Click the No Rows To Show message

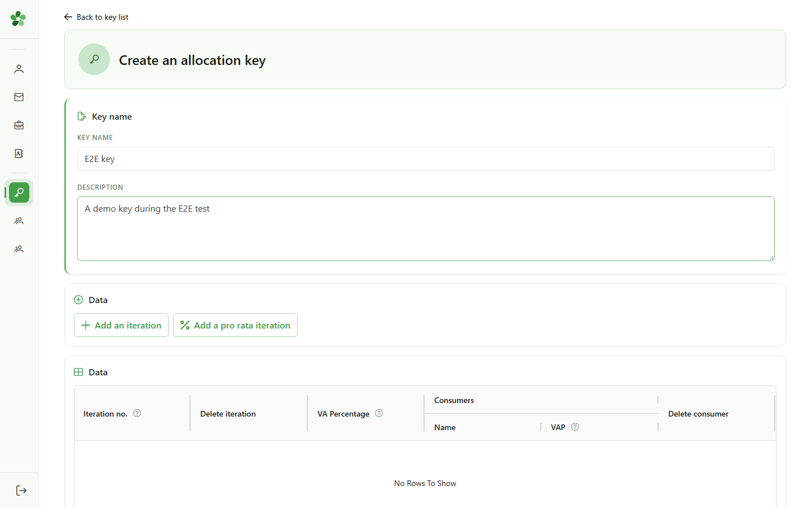click(425, 483)
